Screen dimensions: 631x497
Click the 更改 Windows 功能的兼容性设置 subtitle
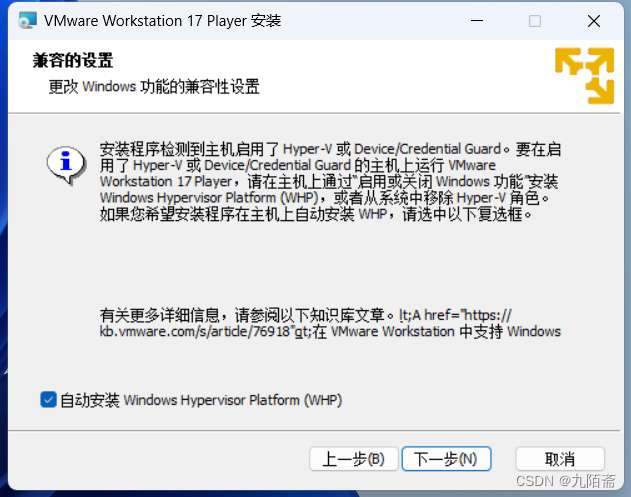(154, 87)
